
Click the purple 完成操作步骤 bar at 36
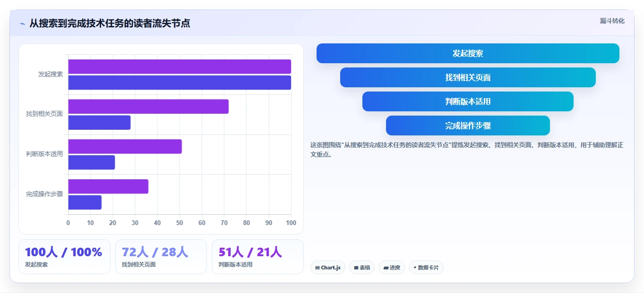pyautogui.click(x=108, y=186)
